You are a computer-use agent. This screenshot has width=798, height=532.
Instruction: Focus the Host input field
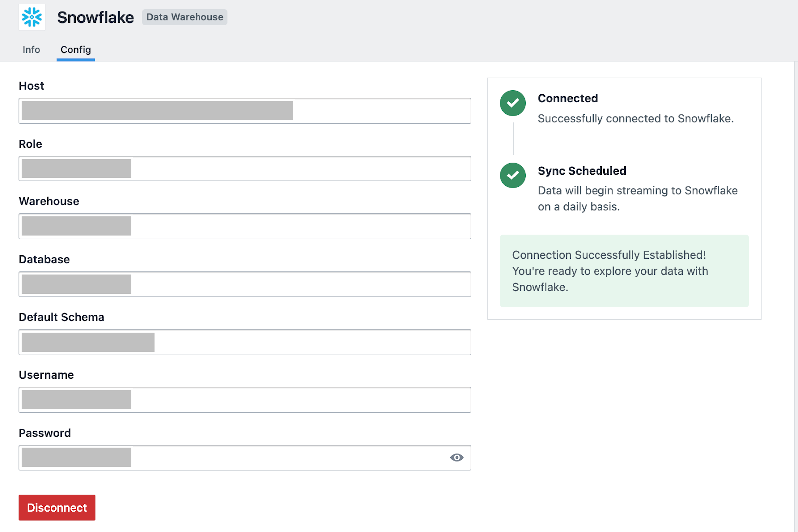point(245,111)
